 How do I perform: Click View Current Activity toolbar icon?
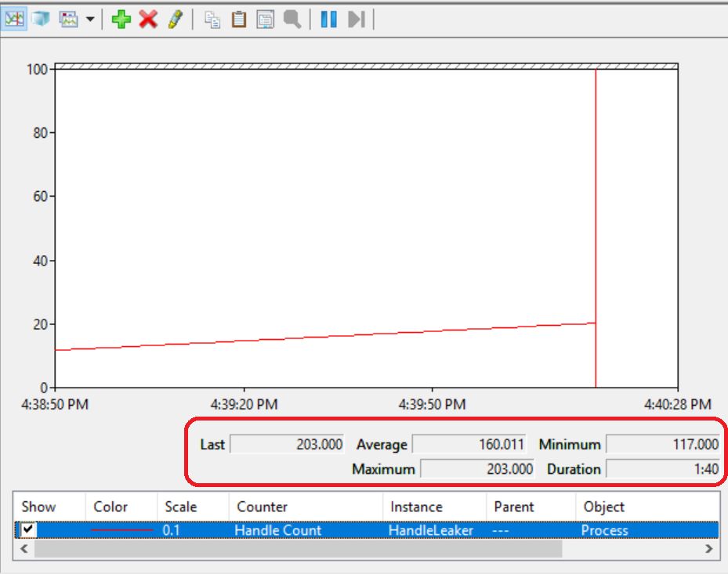(x=13, y=19)
